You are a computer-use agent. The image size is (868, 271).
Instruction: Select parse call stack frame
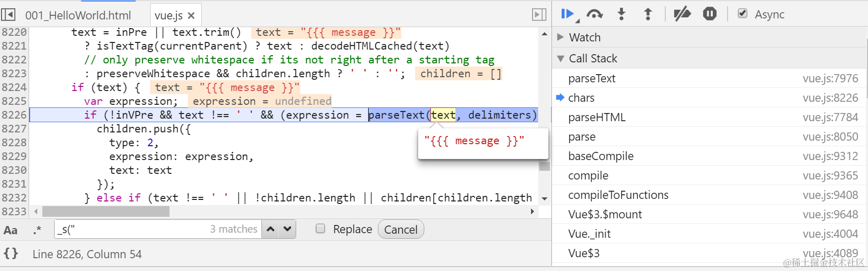click(x=710, y=137)
